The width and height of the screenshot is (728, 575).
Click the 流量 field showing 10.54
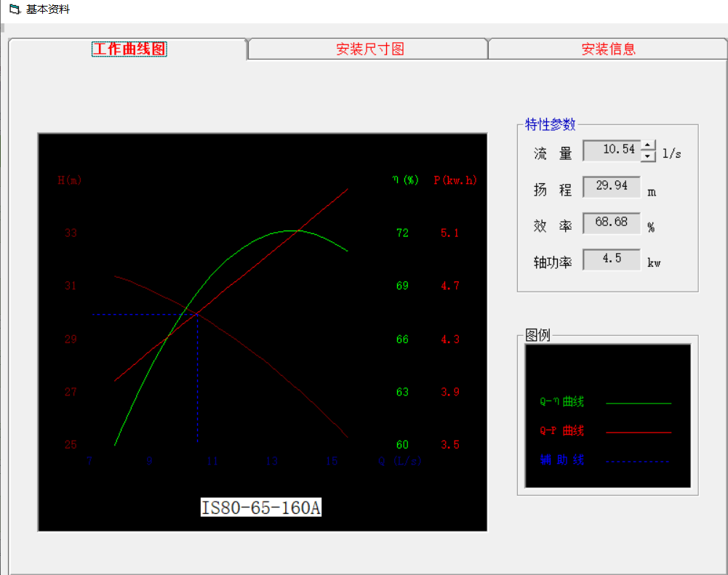[x=612, y=150]
